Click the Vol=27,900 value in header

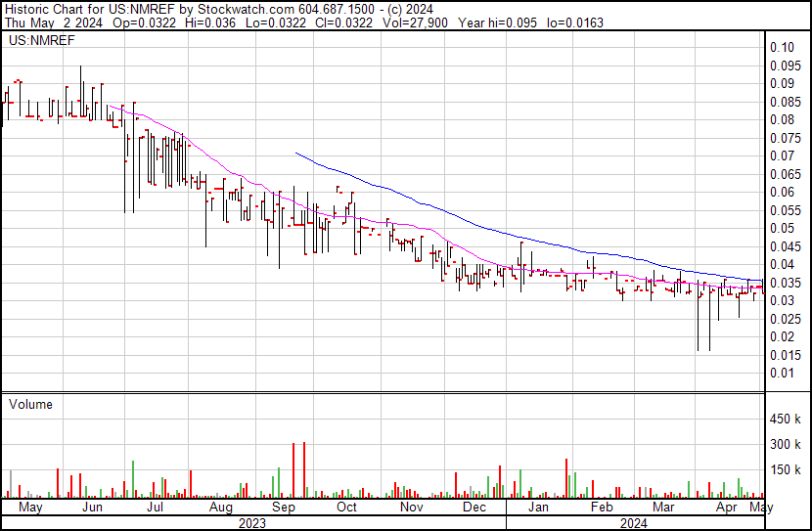coord(416,22)
